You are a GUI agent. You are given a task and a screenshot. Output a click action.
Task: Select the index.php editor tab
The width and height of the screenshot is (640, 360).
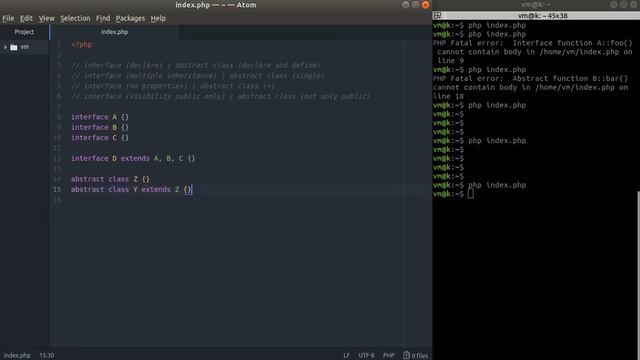(114, 32)
